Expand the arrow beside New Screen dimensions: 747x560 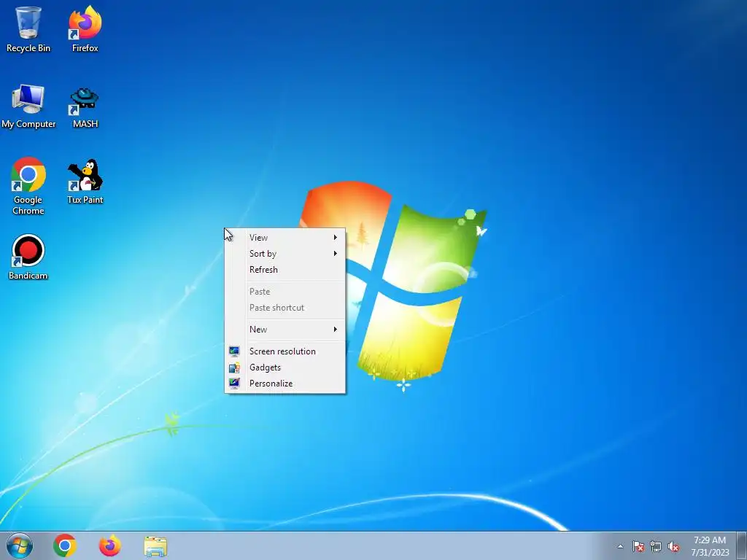pyautogui.click(x=336, y=329)
